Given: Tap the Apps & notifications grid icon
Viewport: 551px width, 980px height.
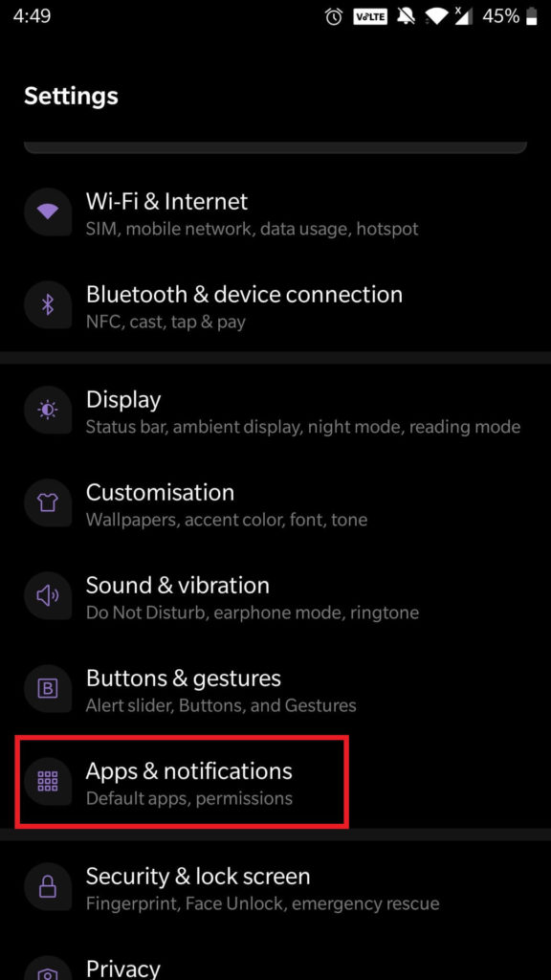Looking at the screenshot, I should click(48, 781).
